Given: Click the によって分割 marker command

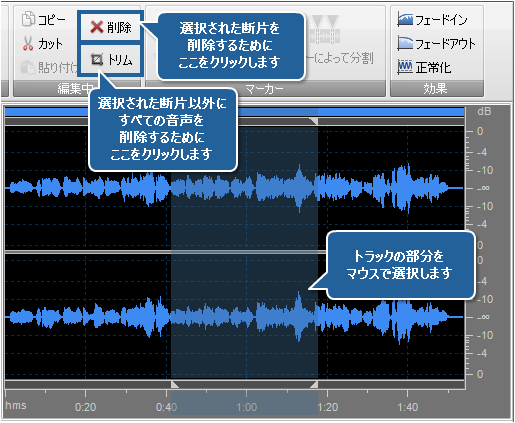Looking at the screenshot, I should [339, 58].
